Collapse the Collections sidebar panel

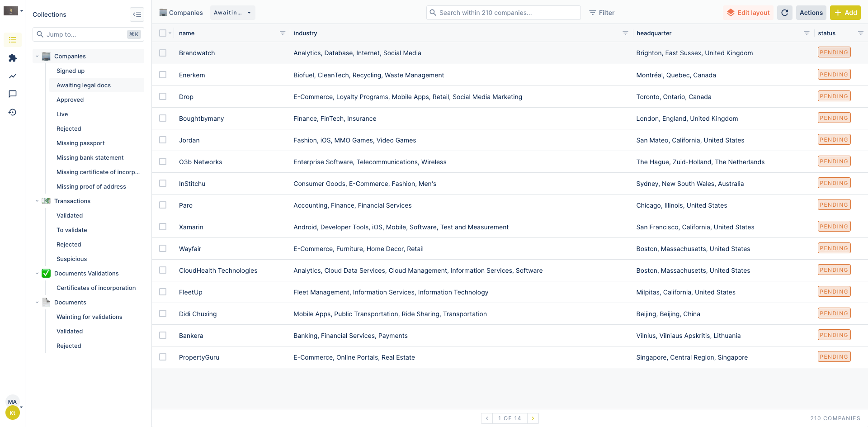pyautogui.click(x=137, y=14)
